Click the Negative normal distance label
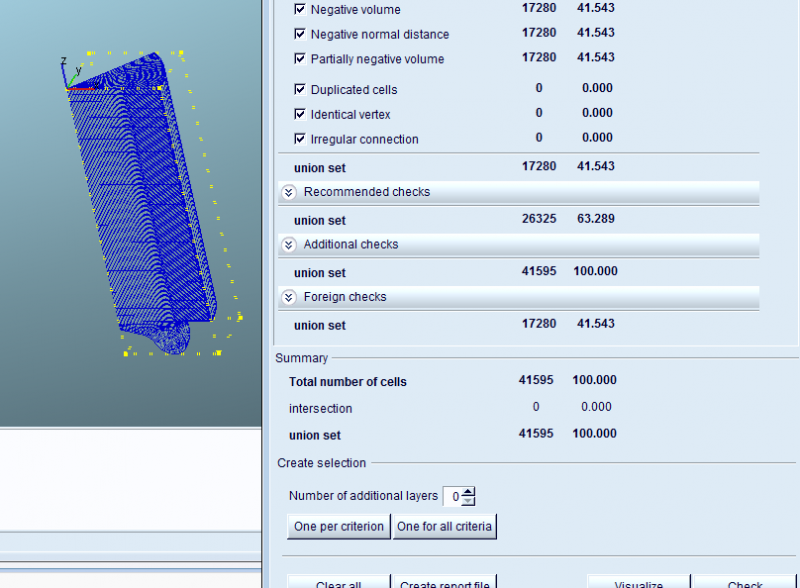 coord(380,34)
